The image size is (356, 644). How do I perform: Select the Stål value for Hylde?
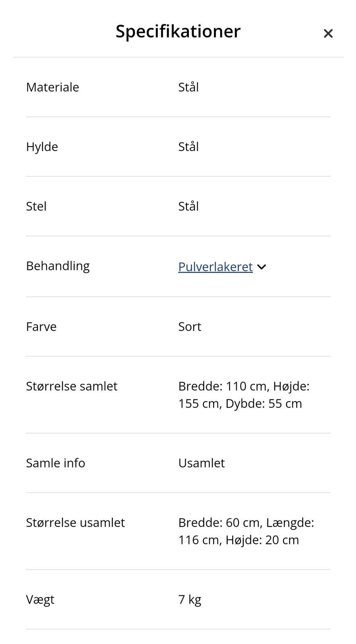pos(188,147)
